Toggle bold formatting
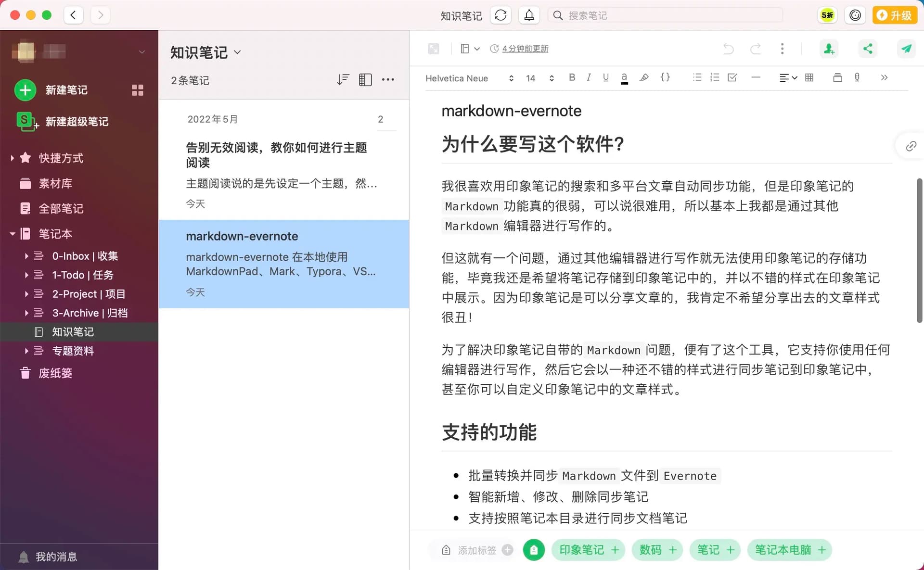924x570 pixels. (572, 77)
